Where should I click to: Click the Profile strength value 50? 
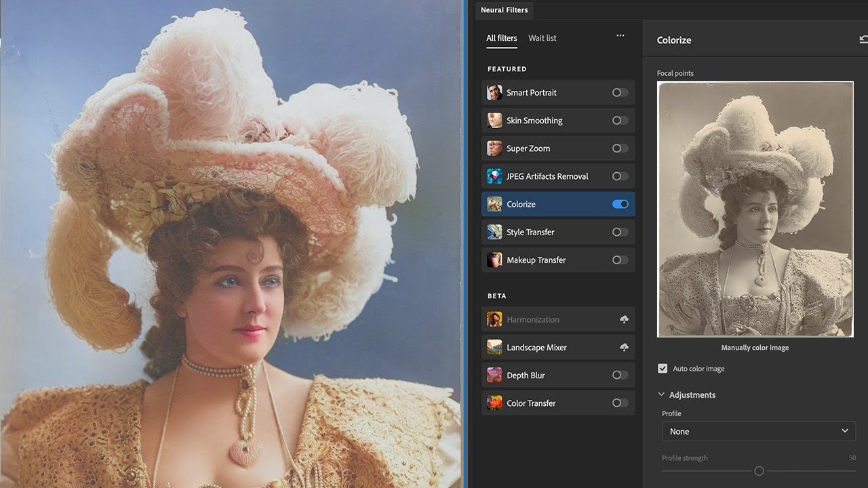852,458
